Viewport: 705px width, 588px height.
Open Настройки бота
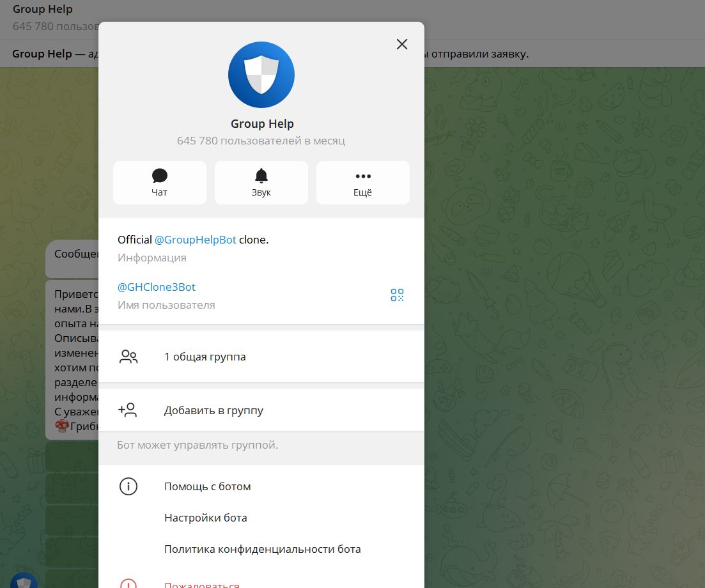tap(261, 518)
